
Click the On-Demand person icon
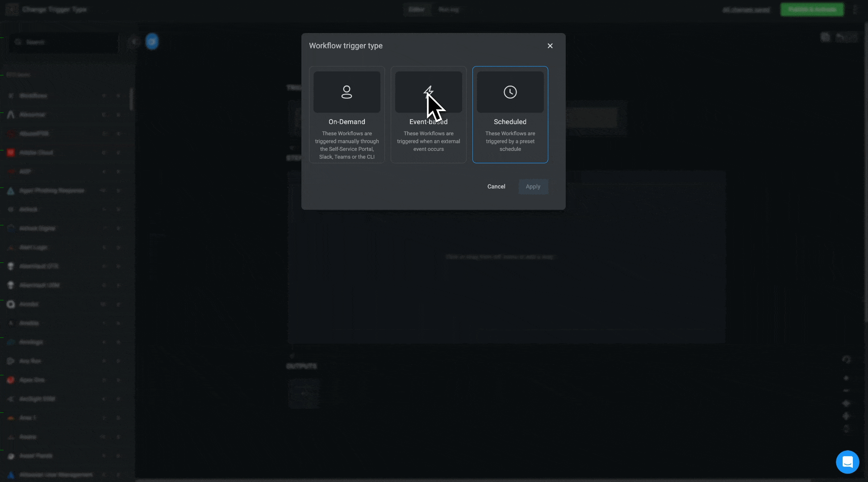(x=346, y=92)
